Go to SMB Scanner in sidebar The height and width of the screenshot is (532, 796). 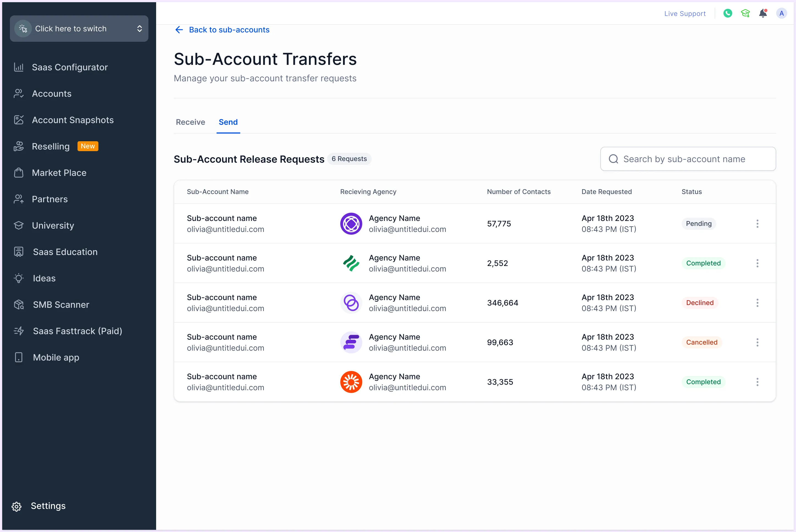pos(61,305)
